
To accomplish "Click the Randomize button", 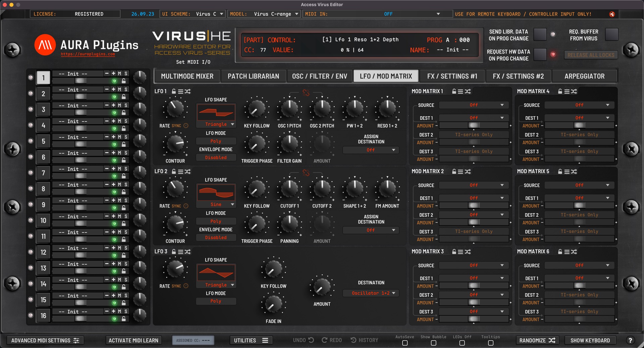I will point(537,340).
